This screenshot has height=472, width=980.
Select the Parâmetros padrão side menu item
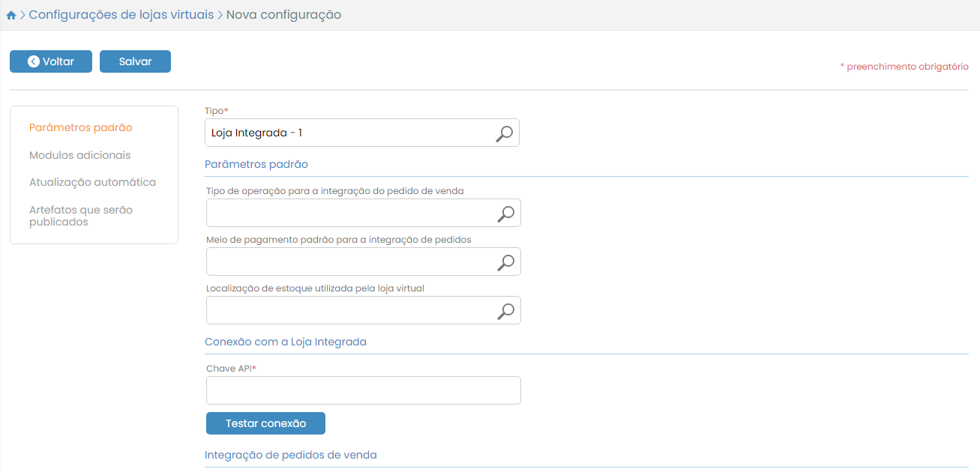point(80,127)
